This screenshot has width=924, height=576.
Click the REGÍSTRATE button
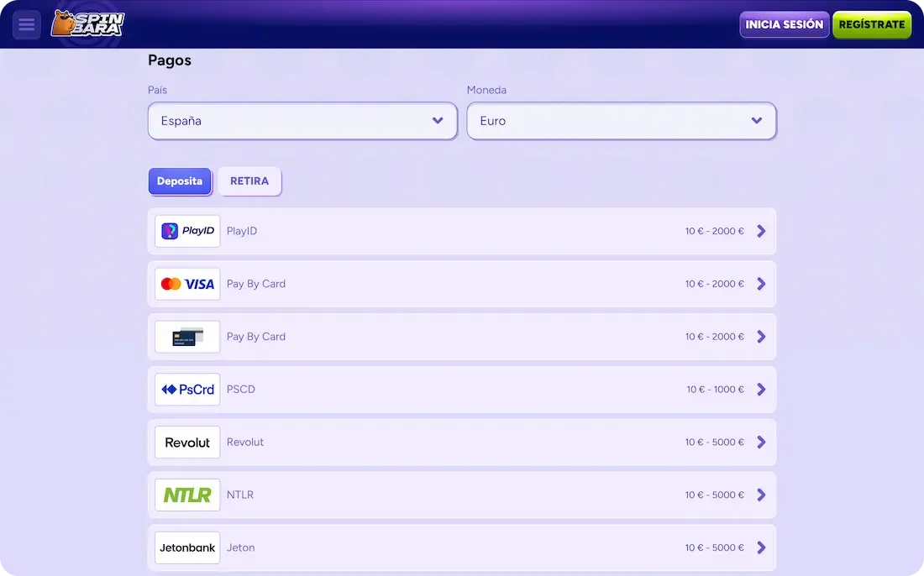872,24
